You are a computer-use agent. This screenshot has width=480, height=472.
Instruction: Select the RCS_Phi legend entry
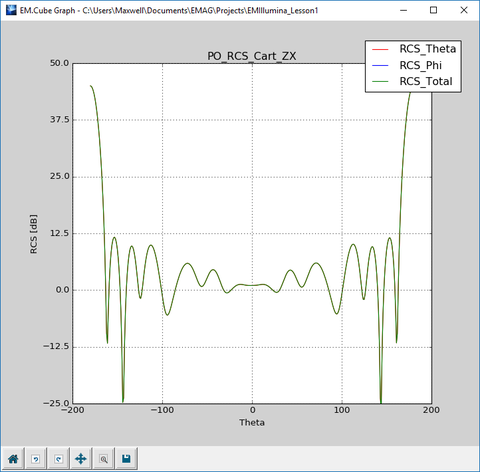click(x=421, y=65)
